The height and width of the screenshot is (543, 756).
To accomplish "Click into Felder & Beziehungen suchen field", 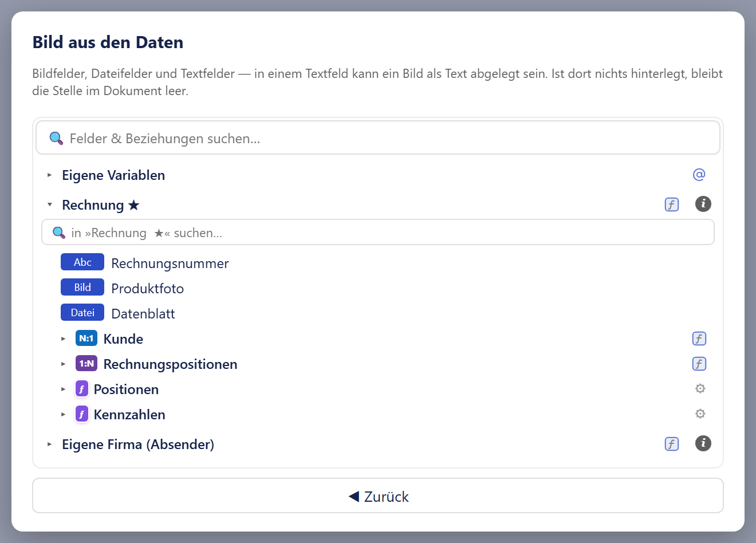I will 378,138.
